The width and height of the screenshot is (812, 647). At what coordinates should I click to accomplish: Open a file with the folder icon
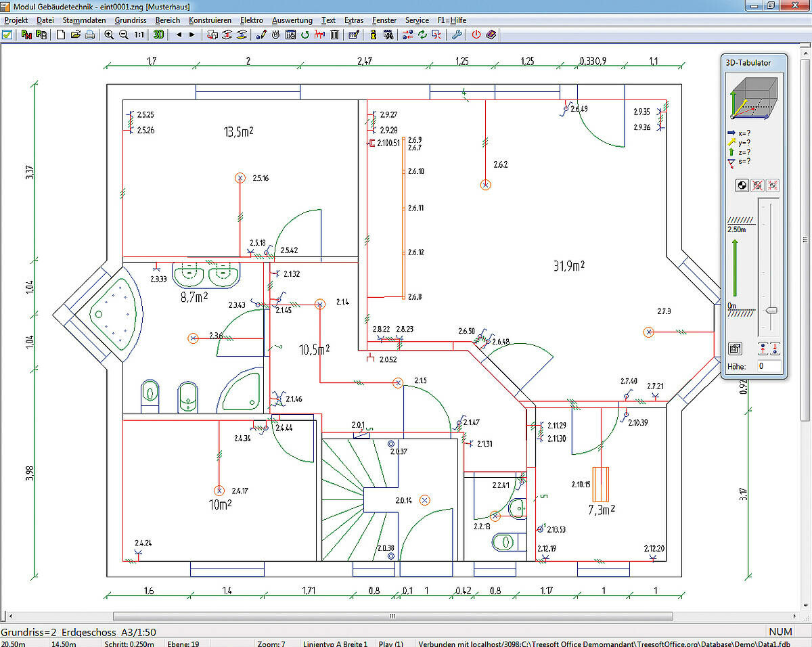point(75,35)
